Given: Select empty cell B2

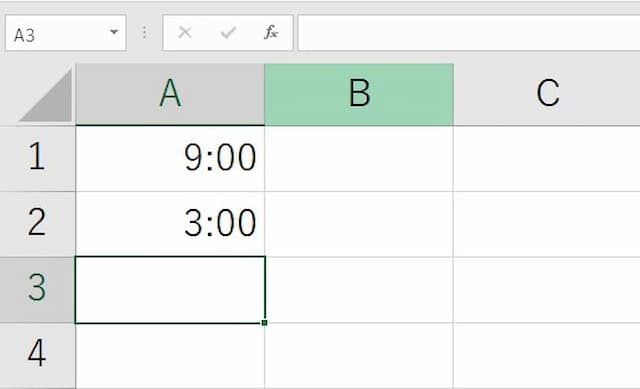Looking at the screenshot, I should [359, 224].
